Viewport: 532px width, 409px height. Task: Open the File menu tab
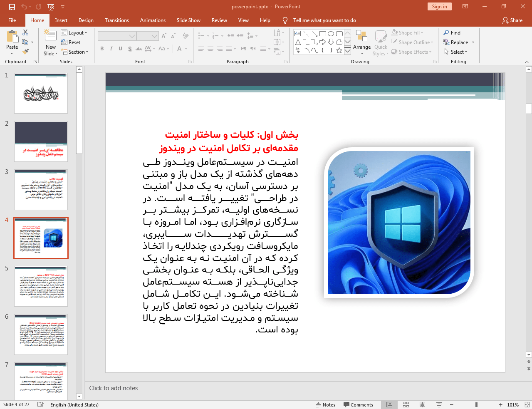point(12,20)
